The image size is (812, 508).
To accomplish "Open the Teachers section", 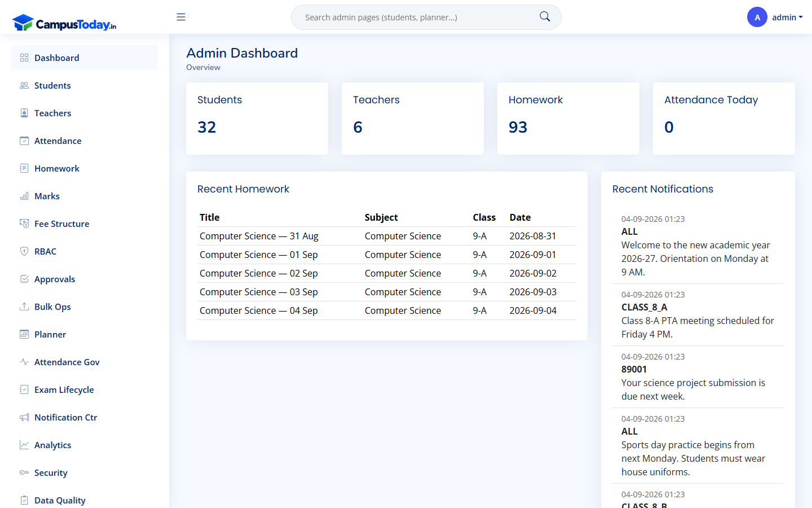I will point(85,113).
